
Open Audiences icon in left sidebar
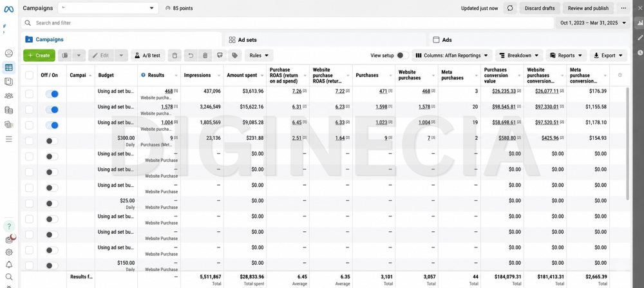[8, 96]
